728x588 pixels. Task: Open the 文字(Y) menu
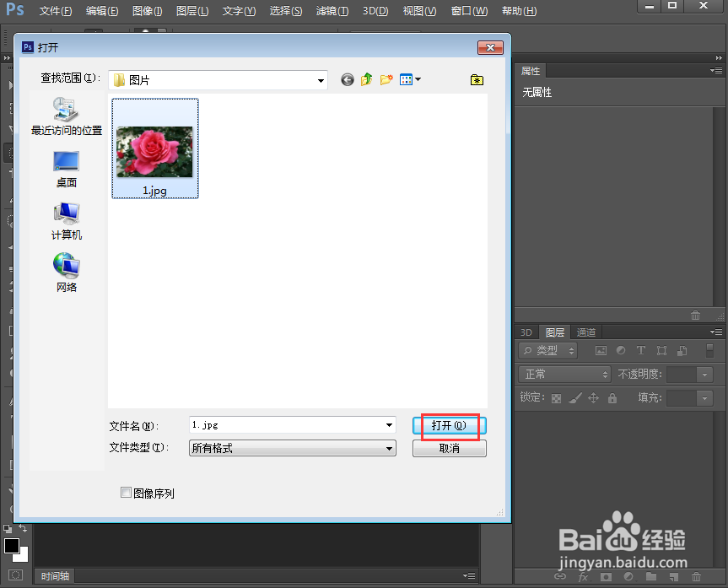239,11
